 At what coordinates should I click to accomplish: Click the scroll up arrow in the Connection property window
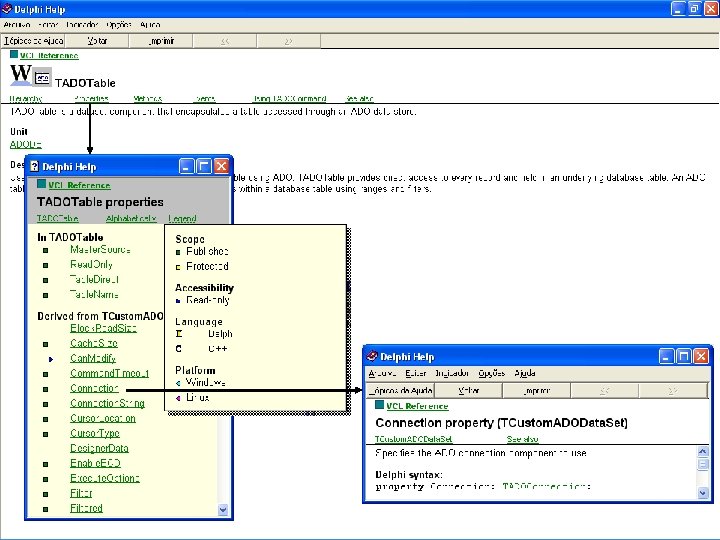tap(703, 452)
